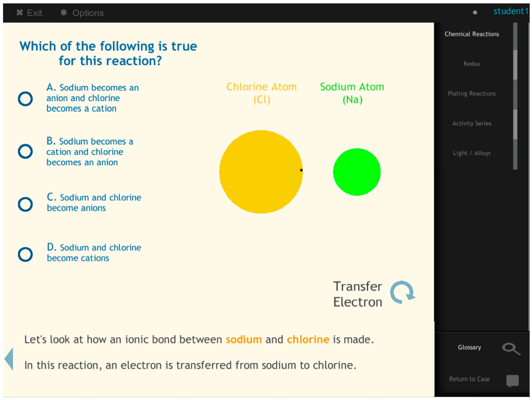Click the yellow Chlorine atom circle
This screenshot has width=532, height=400.
[261, 172]
